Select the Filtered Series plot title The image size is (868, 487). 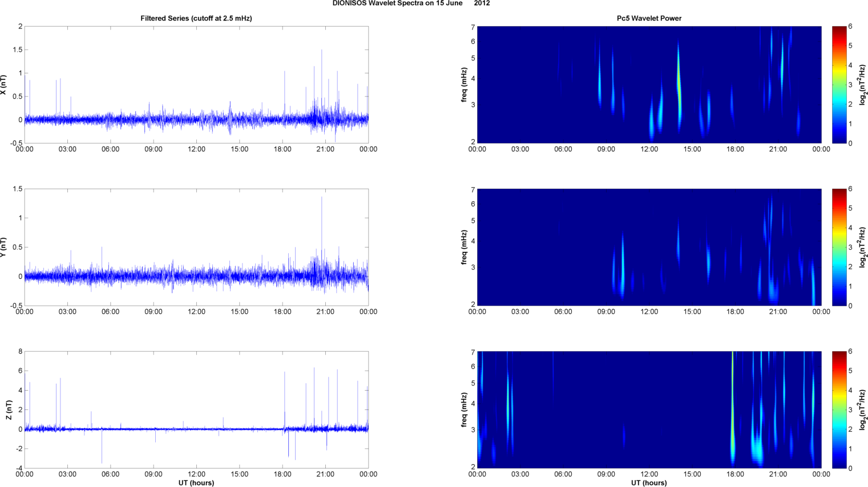pos(196,18)
